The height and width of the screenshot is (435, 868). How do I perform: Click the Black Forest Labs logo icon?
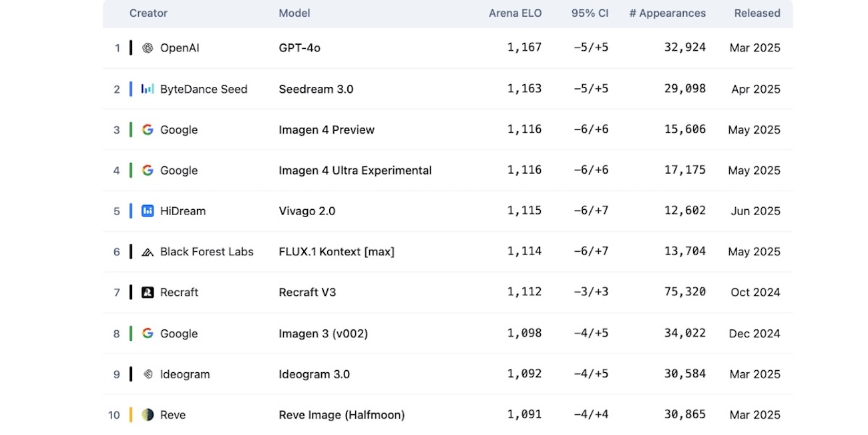[x=148, y=252]
